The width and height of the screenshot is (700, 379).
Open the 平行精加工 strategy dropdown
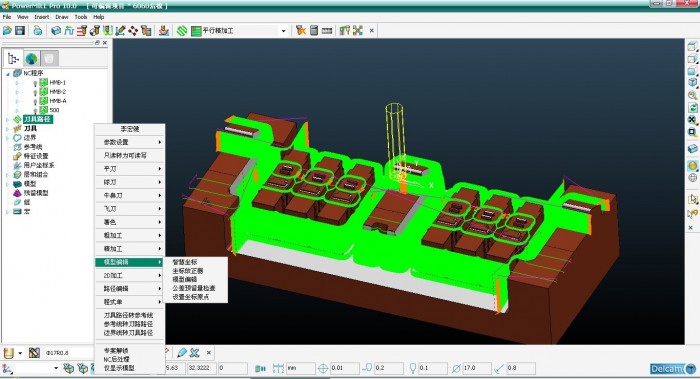283,31
